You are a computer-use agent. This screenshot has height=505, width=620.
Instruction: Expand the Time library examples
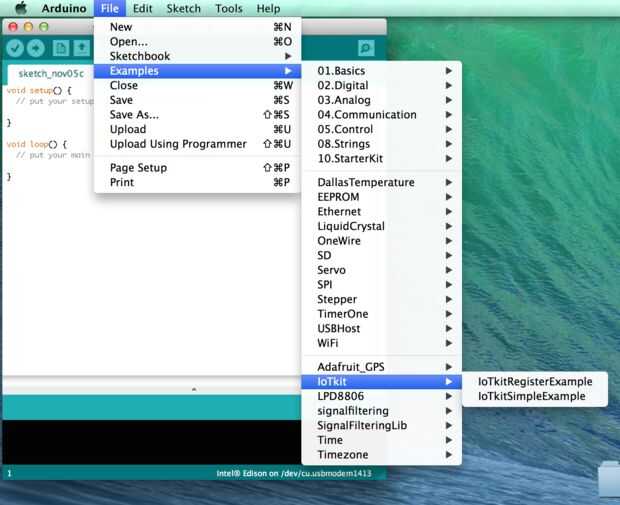click(x=382, y=440)
